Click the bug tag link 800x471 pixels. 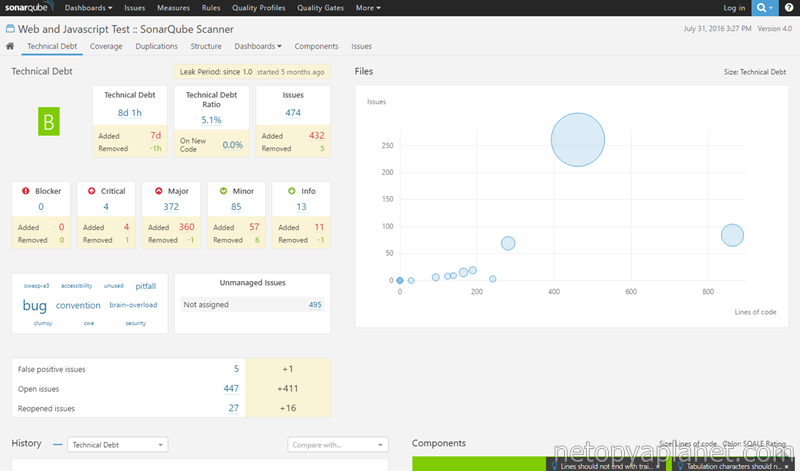pos(34,305)
